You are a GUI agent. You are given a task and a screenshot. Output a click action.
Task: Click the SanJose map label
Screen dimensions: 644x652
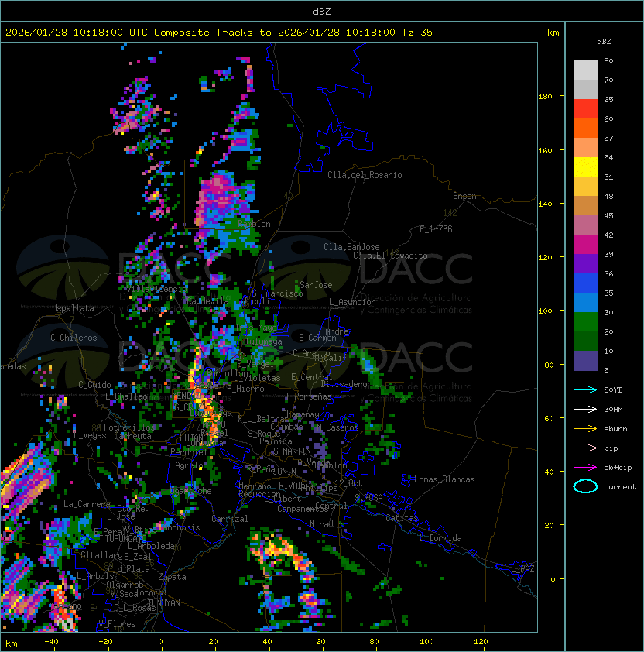click(x=316, y=285)
